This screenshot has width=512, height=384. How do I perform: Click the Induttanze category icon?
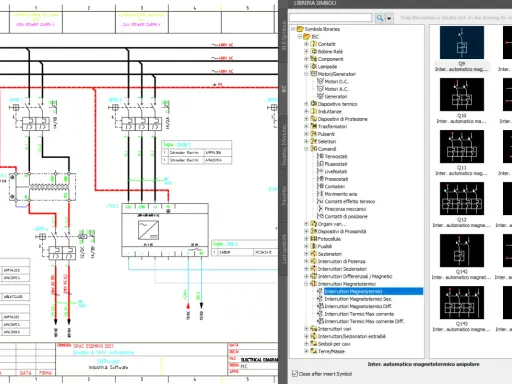coord(313,111)
